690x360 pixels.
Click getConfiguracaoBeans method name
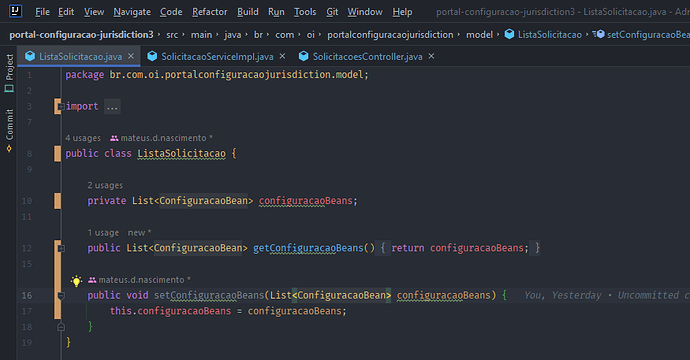308,248
